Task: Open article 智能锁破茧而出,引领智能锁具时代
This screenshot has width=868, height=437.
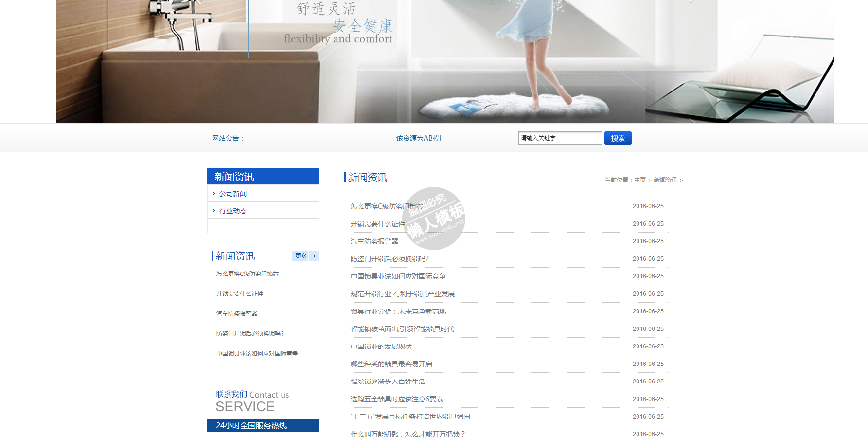Action: (x=402, y=329)
